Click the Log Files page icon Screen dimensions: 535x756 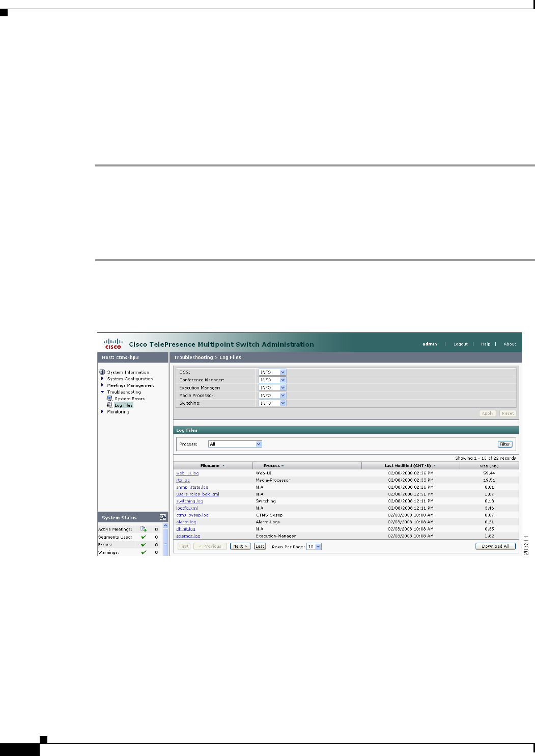109,405
